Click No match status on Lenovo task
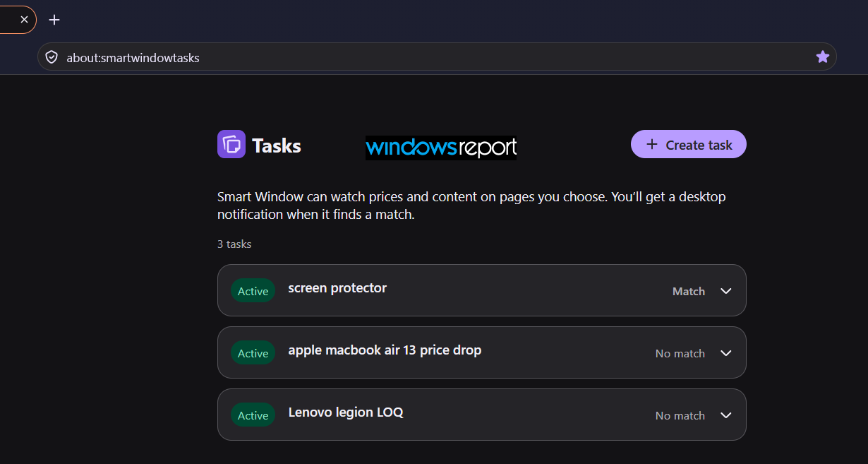 [680, 415]
